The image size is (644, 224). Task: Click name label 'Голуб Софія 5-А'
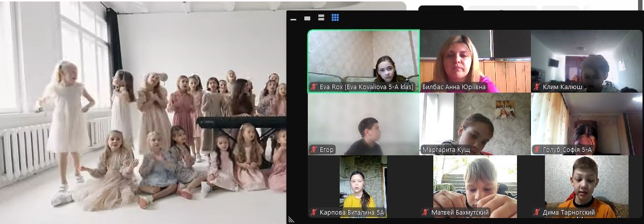coord(567,149)
